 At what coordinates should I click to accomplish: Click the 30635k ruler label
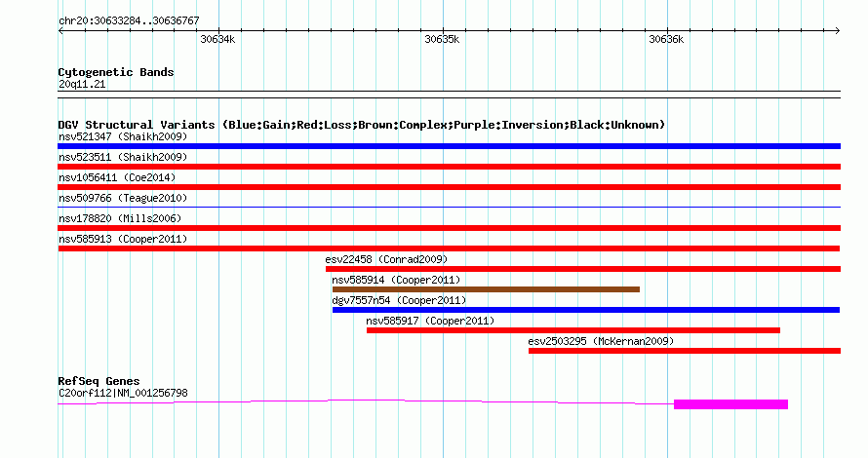[x=442, y=39]
